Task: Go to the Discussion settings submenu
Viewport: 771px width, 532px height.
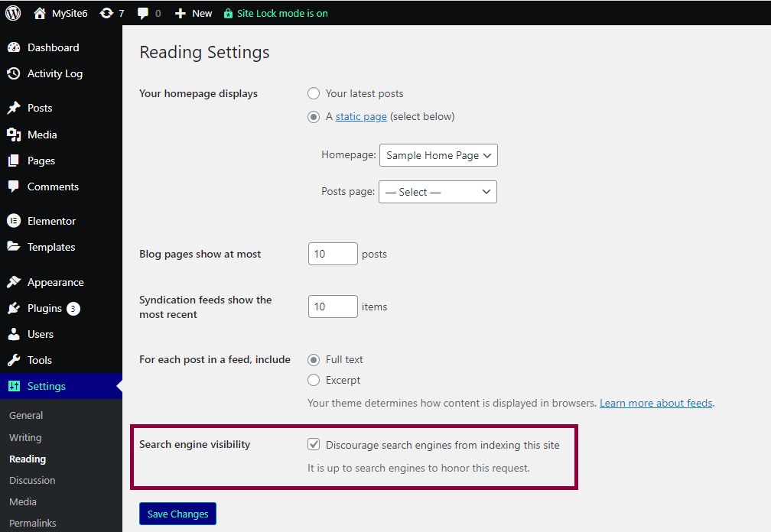Action: (x=32, y=481)
